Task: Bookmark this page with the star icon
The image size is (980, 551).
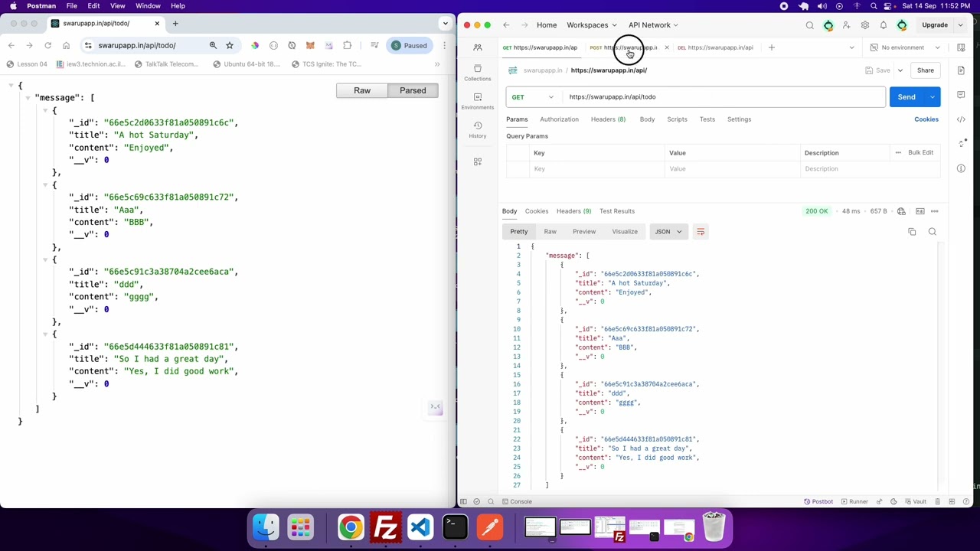Action: click(x=229, y=45)
